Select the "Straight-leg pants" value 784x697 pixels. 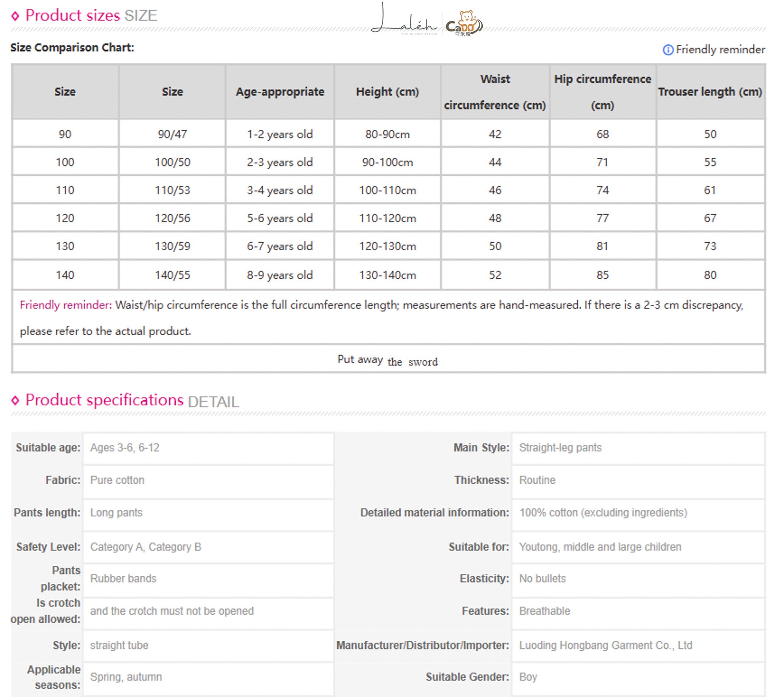pyautogui.click(x=560, y=448)
